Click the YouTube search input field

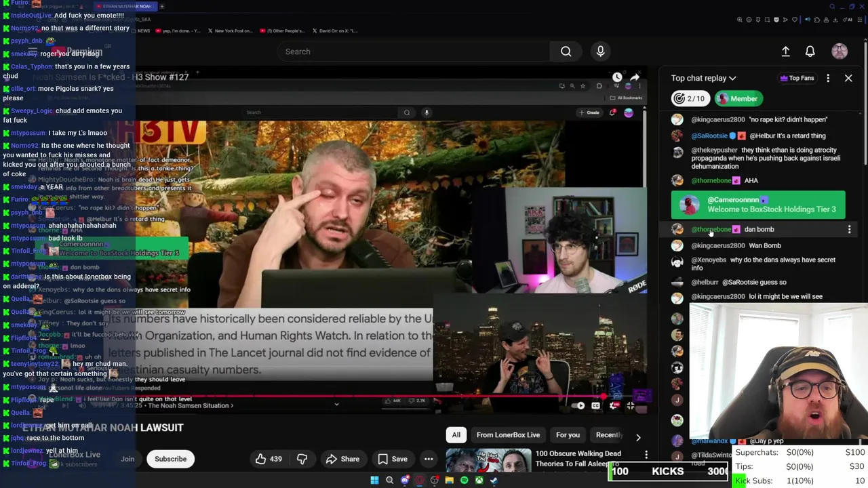pos(414,52)
